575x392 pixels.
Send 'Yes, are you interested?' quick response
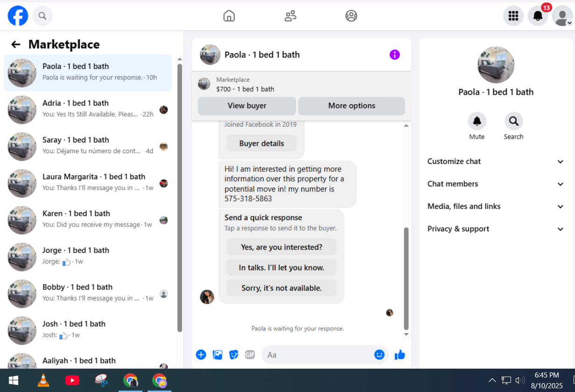tap(282, 247)
